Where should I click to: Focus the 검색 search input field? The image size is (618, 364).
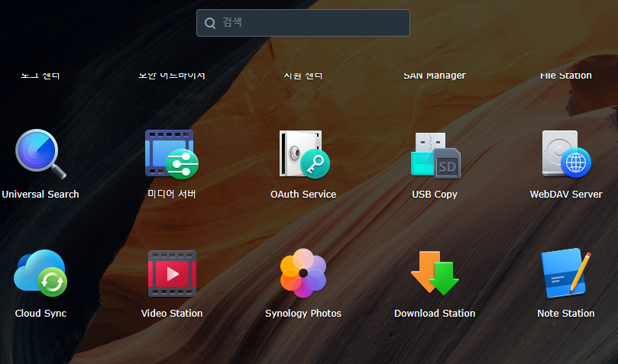[x=303, y=23]
